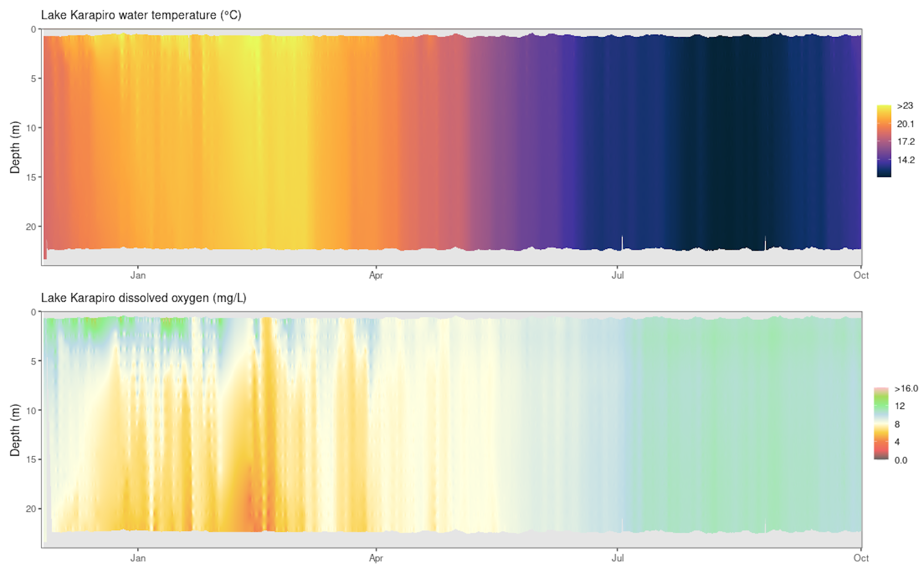
Task: Click the Jan label on temperature plot
Action: (138, 275)
